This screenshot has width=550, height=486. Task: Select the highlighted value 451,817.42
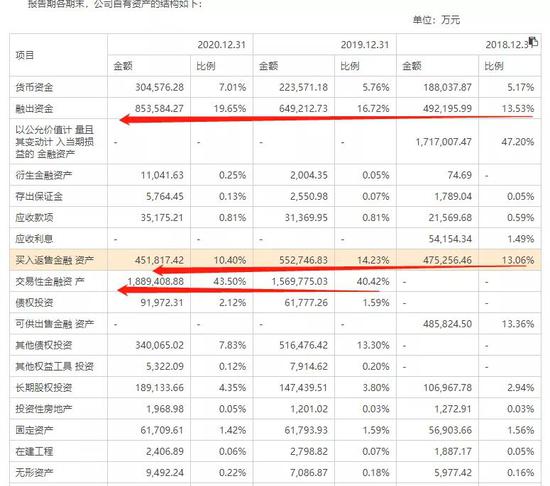point(160,260)
